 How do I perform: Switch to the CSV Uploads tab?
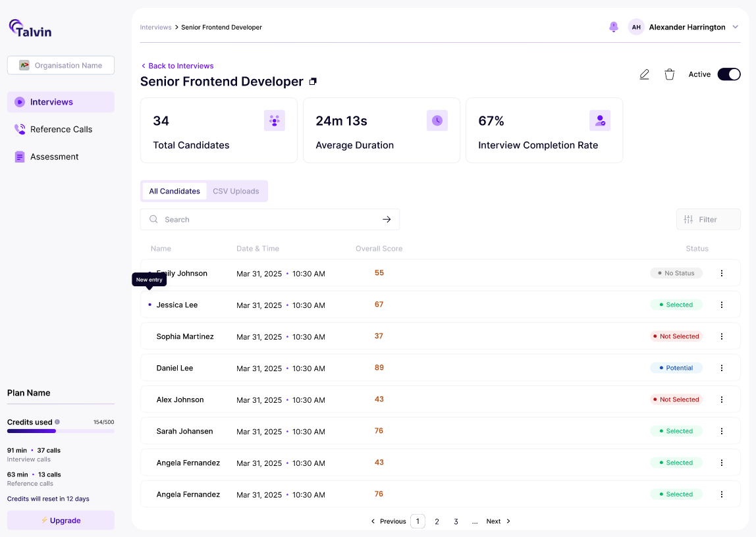click(236, 192)
